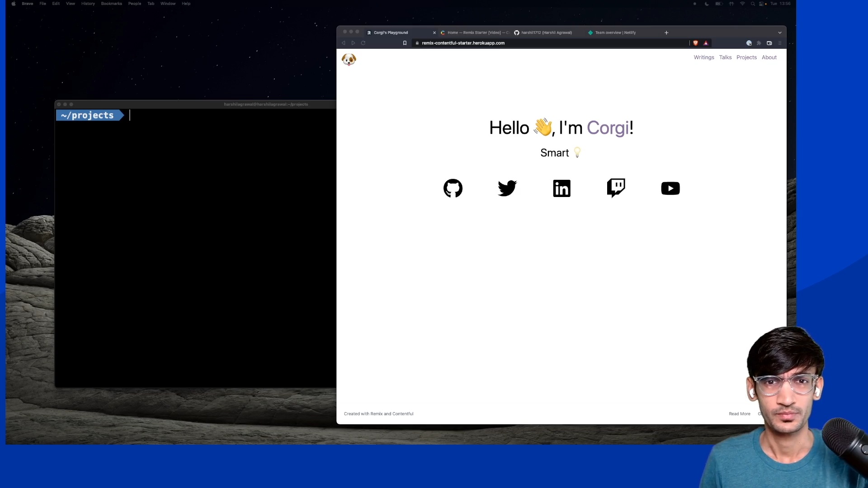Click the GitHub icon
The image size is (868, 488).
pyautogui.click(x=453, y=188)
